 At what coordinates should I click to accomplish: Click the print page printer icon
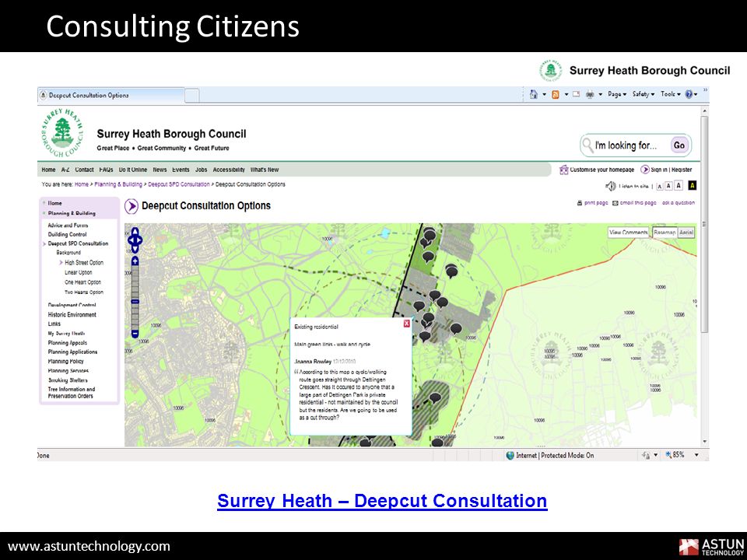pyautogui.click(x=579, y=203)
